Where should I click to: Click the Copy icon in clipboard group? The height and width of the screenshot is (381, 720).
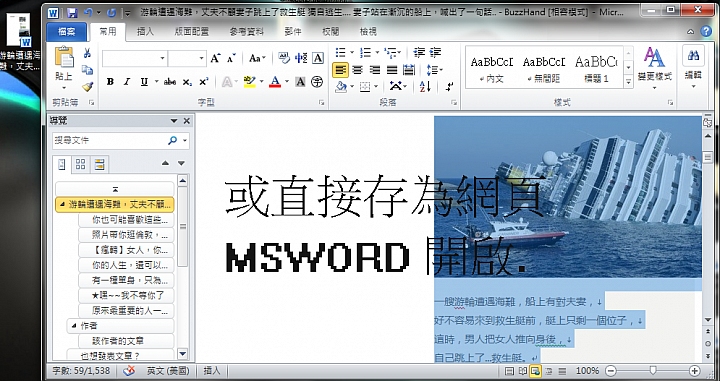87,70
